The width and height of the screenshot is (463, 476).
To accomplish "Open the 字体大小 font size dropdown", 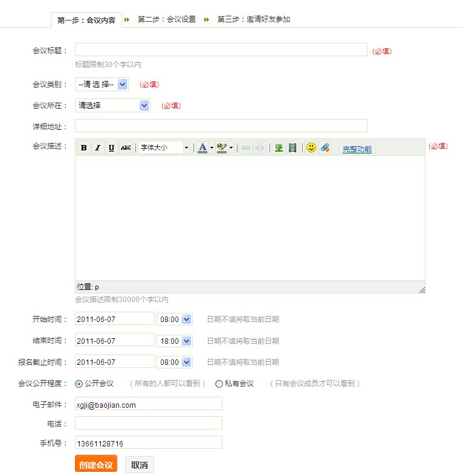I will pyautogui.click(x=164, y=148).
